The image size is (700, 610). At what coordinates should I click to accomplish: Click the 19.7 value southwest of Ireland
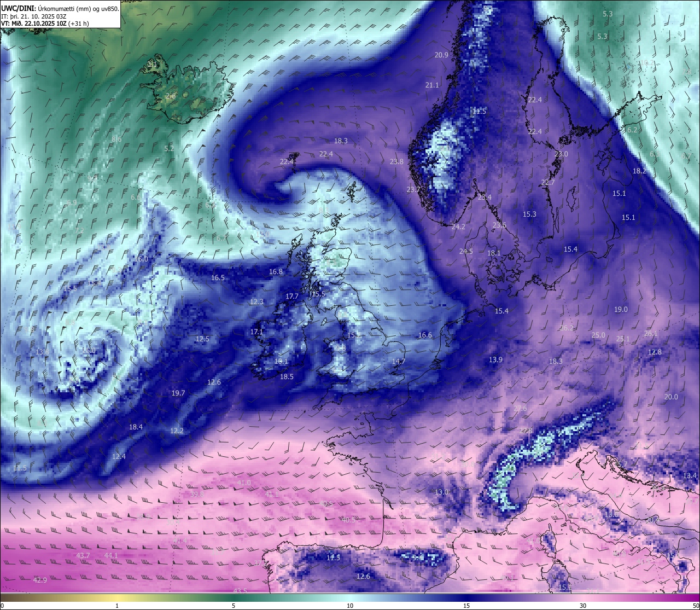coord(178,393)
